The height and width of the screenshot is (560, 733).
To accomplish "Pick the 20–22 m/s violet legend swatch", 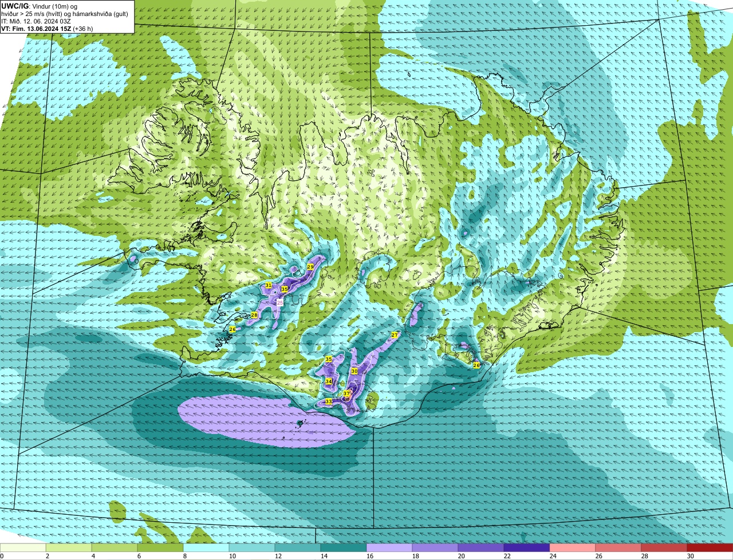I will tap(481, 547).
